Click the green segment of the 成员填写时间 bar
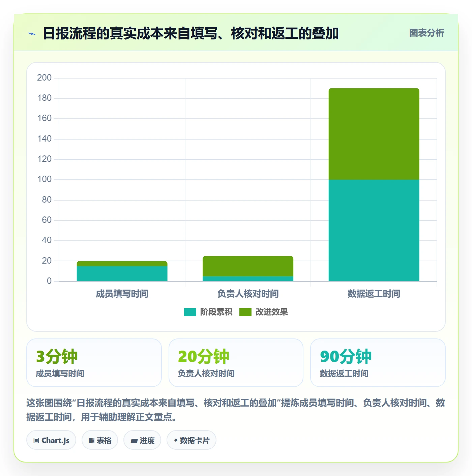Screen dimensions: 472x476 122,264
